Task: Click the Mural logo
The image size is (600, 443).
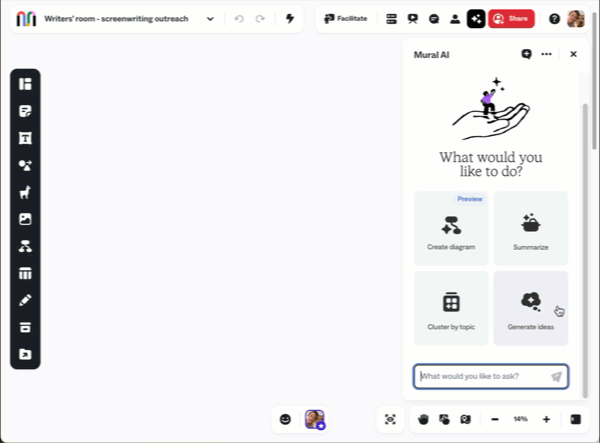Action: pyautogui.click(x=26, y=18)
